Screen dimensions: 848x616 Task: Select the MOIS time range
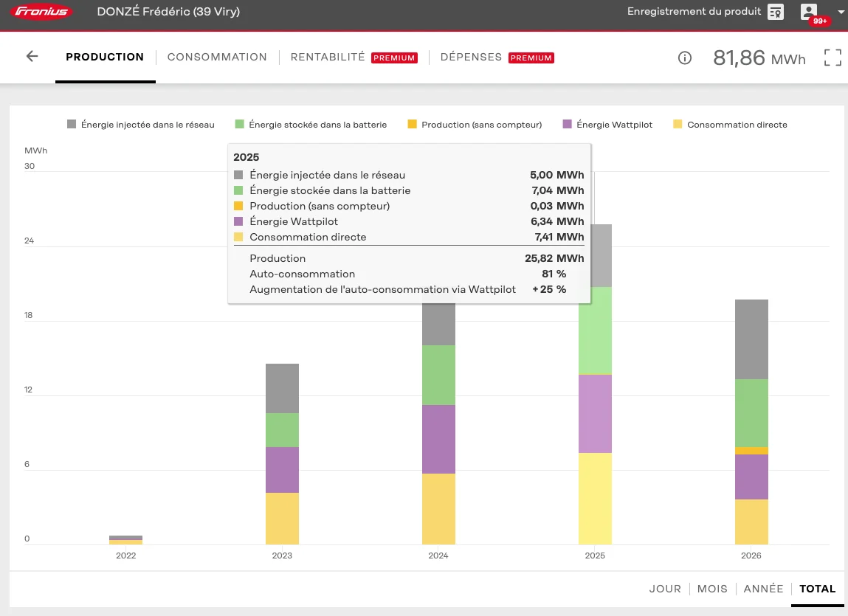[x=712, y=589]
